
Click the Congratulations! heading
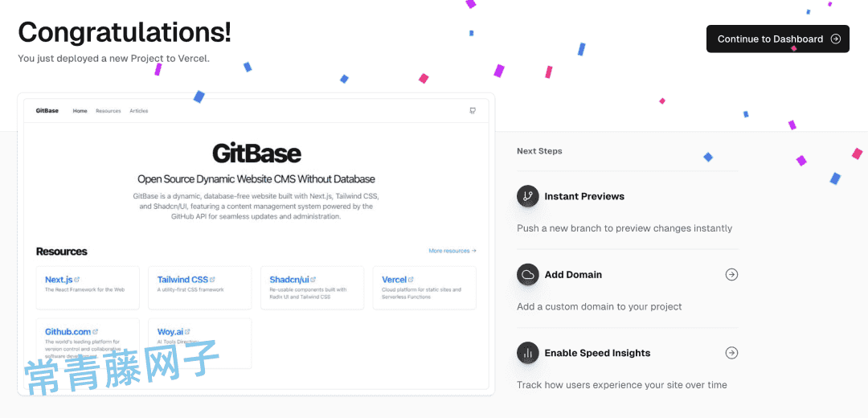coord(125,32)
